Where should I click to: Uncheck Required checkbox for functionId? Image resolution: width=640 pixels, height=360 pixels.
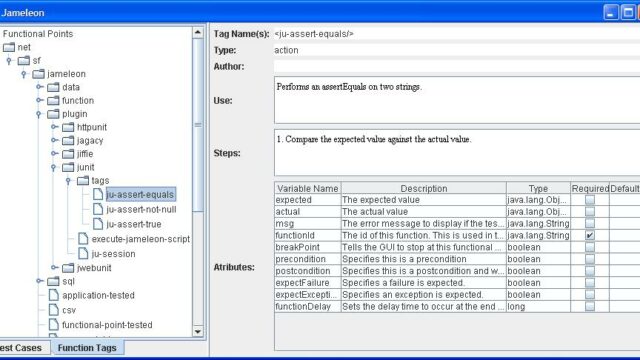pos(590,236)
